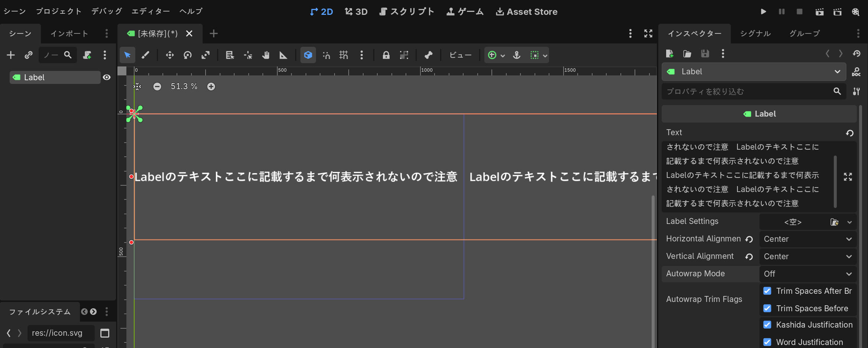Expand the Label Settings resource dropdown
Screen dimensions: 868x348
tap(850, 222)
